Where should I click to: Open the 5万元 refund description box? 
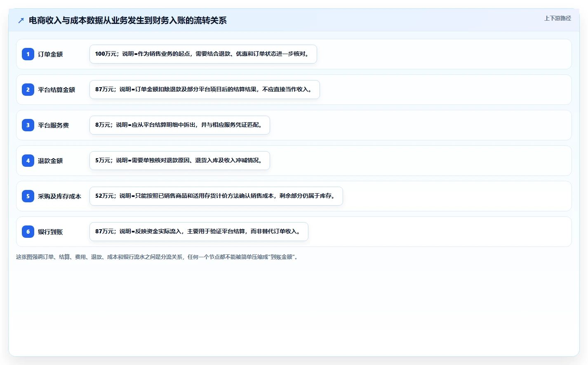tap(180, 161)
